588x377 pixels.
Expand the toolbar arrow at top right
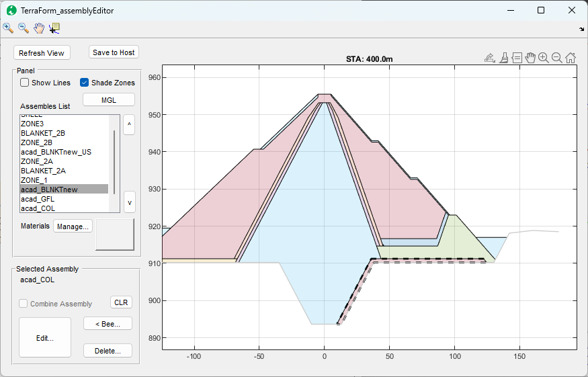click(x=581, y=30)
